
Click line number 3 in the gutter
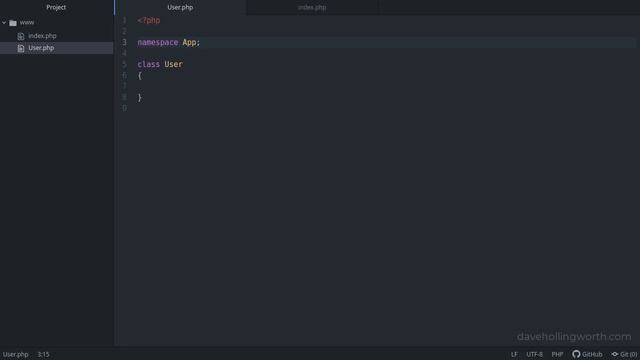click(124, 42)
